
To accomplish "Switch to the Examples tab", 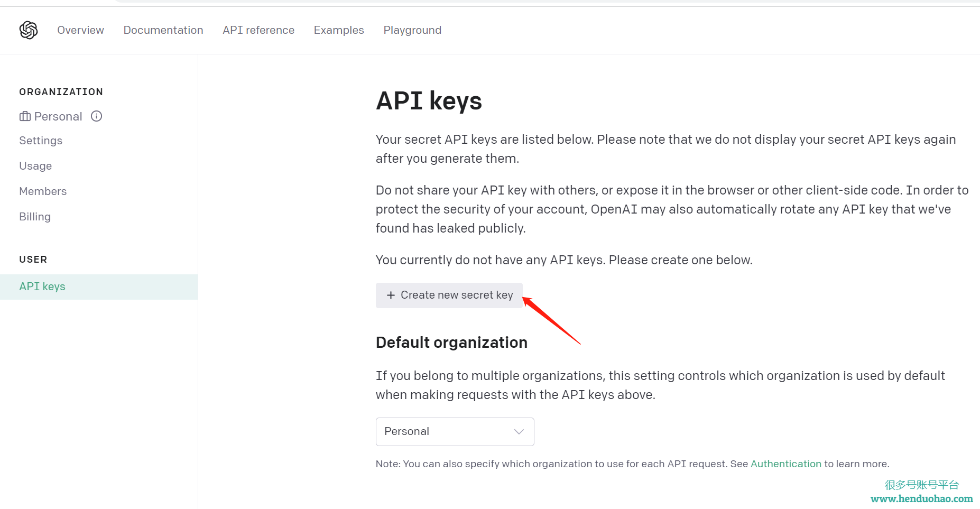I will click(339, 30).
